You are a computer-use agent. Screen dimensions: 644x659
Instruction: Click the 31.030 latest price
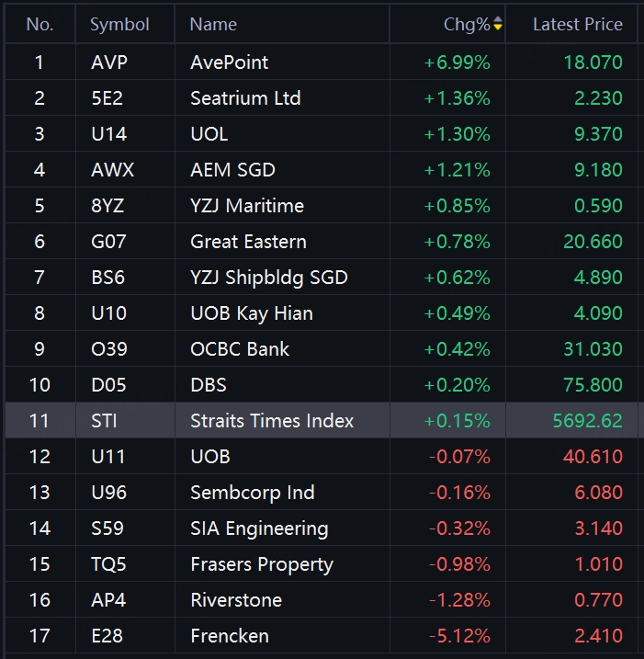(593, 349)
